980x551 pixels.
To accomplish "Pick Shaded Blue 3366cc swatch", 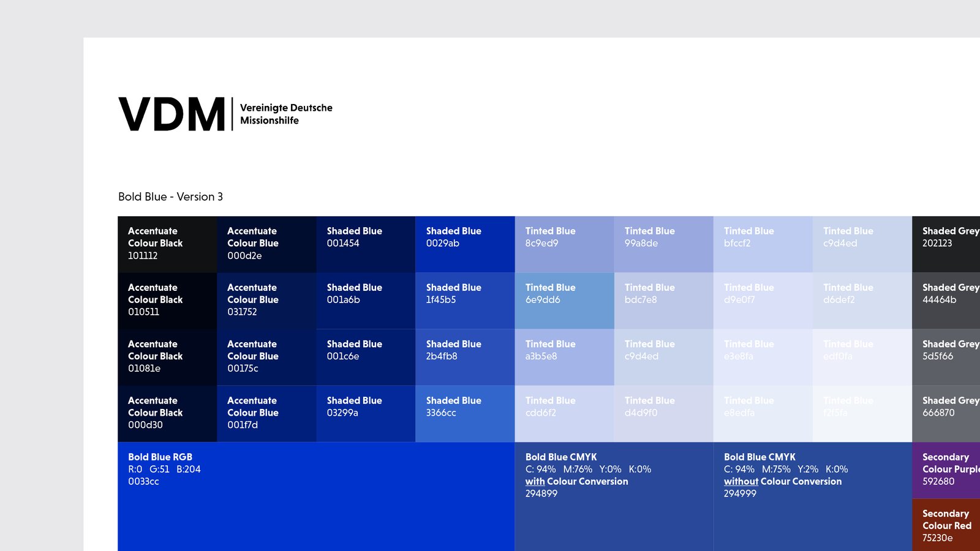I will pos(465,414).
